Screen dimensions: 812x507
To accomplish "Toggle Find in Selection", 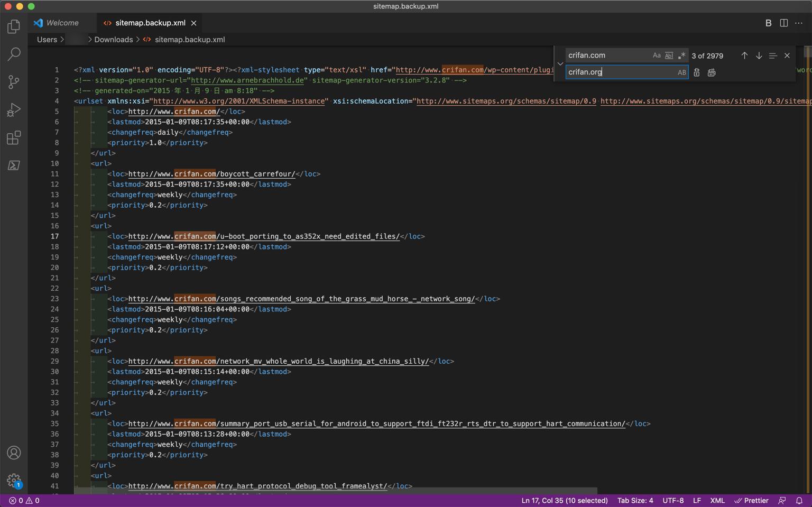I will 773,56.
